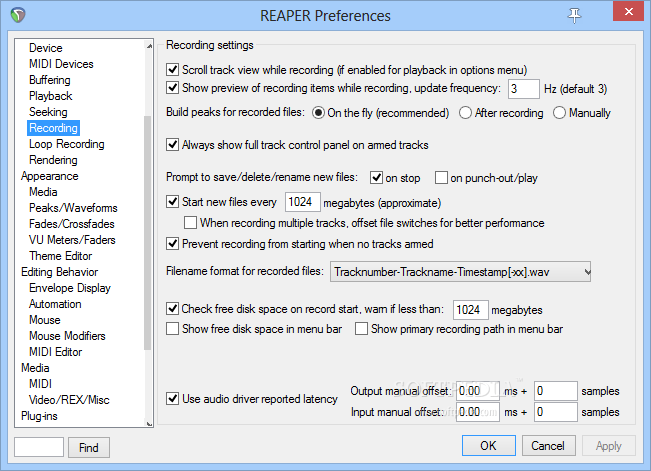Select After recording peaks option

coord(465,113)
